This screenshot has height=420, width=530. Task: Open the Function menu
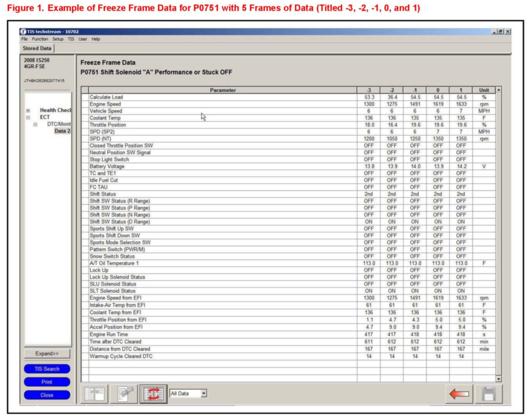click(x=40, y=39)
